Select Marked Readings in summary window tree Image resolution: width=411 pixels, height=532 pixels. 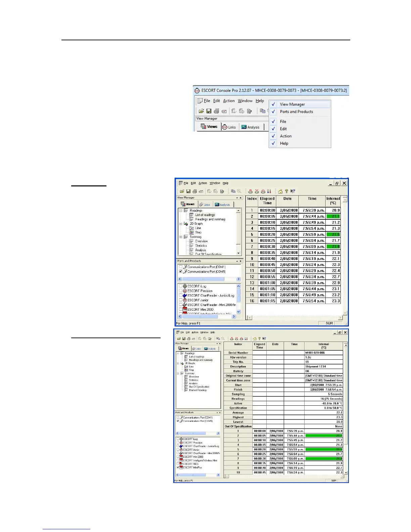pyautogui.click(x=198, y=390)
